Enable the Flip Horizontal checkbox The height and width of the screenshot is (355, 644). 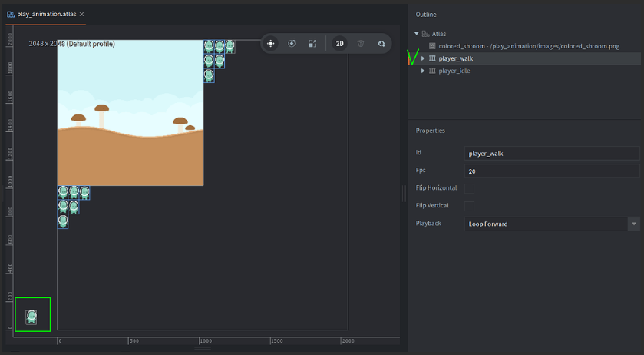[x=470, y=188]
